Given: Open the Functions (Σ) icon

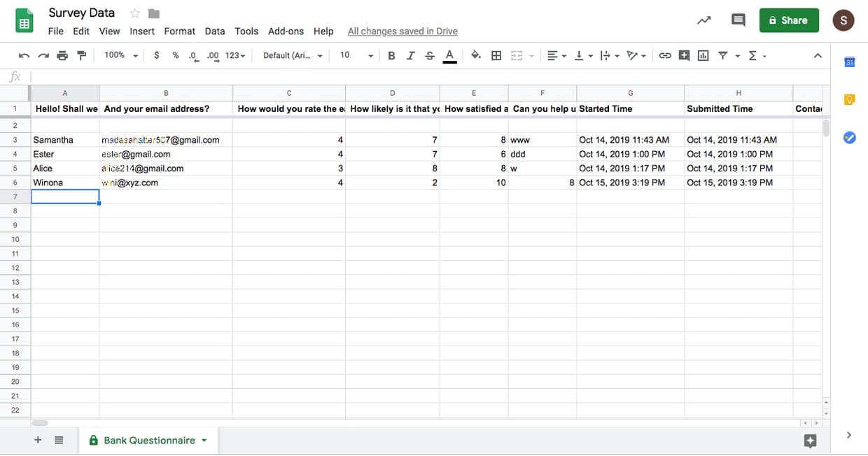Looking at the screenshot, I should [754, 55].
